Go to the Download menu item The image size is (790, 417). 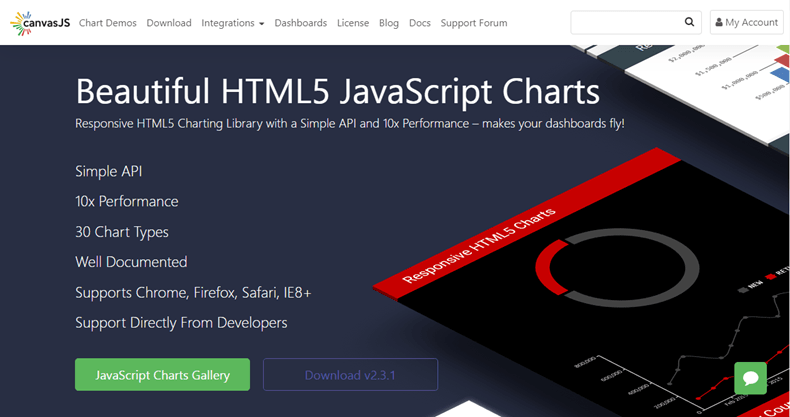pyautogui.click(x=168, y=23)
